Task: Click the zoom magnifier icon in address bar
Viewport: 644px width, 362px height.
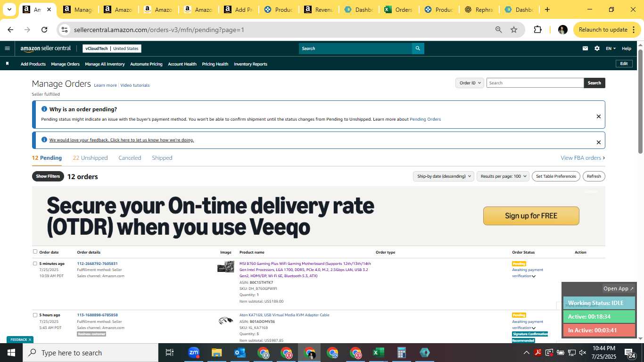Action: coord(498,30)
